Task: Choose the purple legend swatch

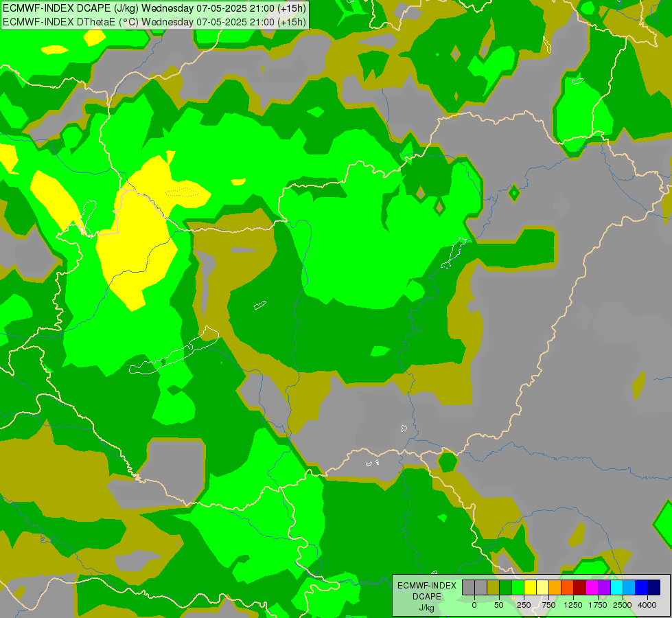Action: (x=605, y=588)
